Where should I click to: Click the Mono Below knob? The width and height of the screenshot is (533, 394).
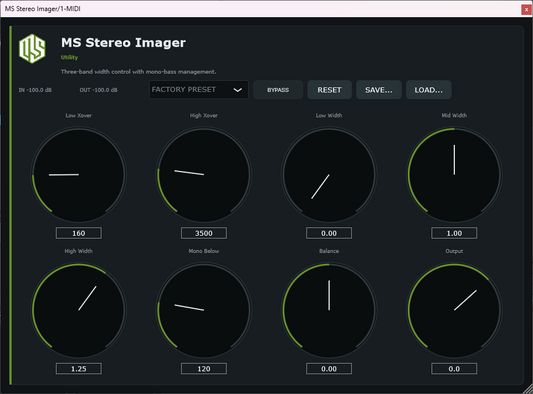tap(204, 310)
